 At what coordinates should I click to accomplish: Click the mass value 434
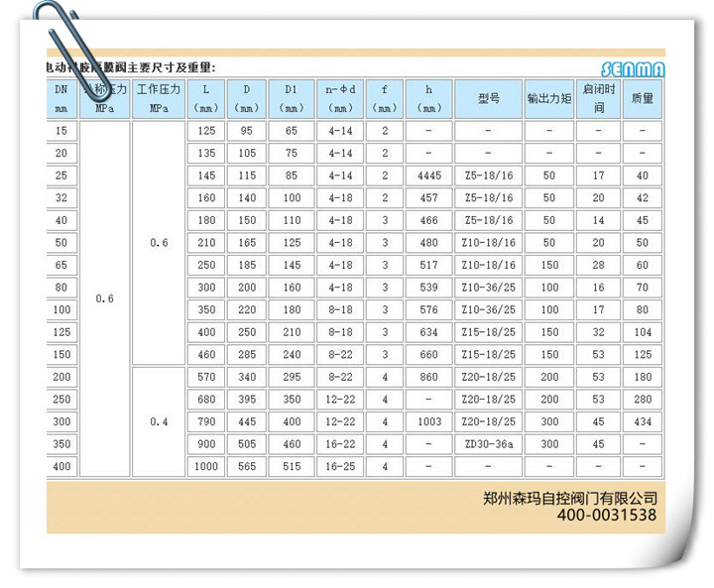point(643,421)
